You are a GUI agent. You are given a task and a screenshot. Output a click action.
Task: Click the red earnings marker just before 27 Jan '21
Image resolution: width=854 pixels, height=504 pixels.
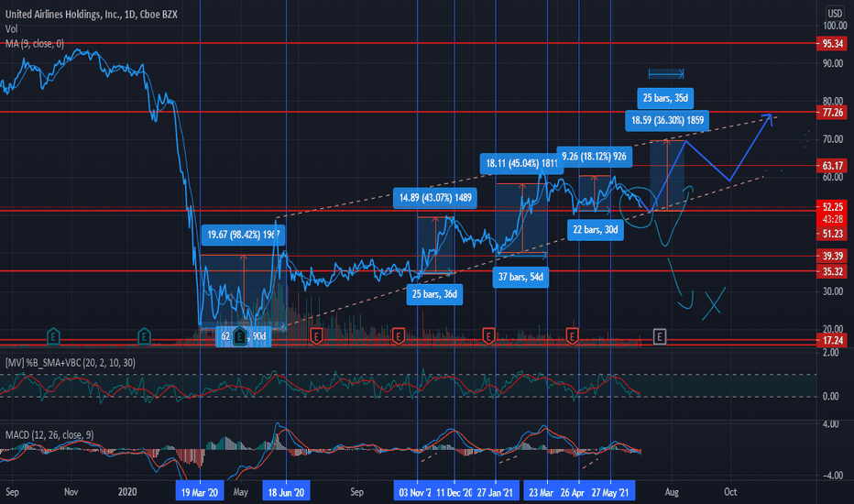tap(488, 336)
